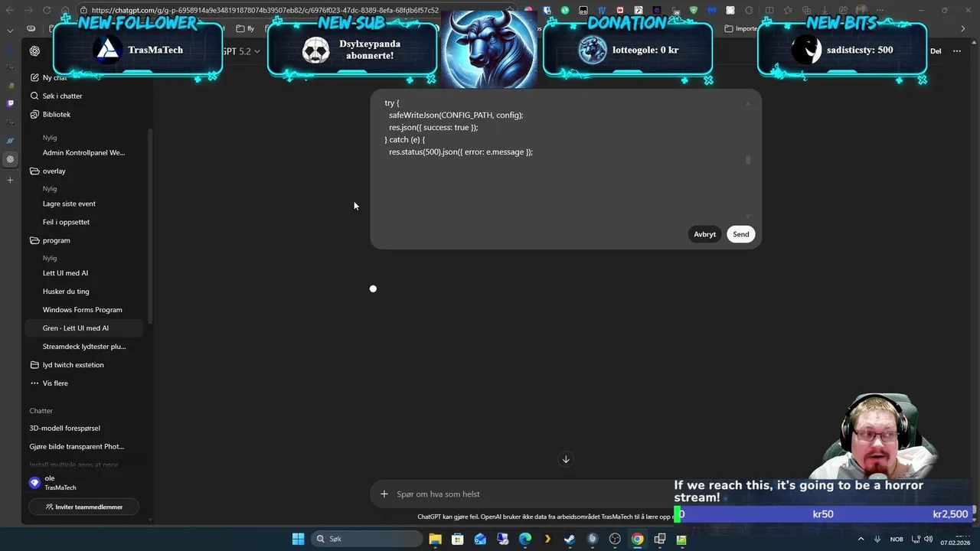Viewport: 980px width, 551px height.
Task: Click Avbryt to cancel message edit
Action: point(704,234)
